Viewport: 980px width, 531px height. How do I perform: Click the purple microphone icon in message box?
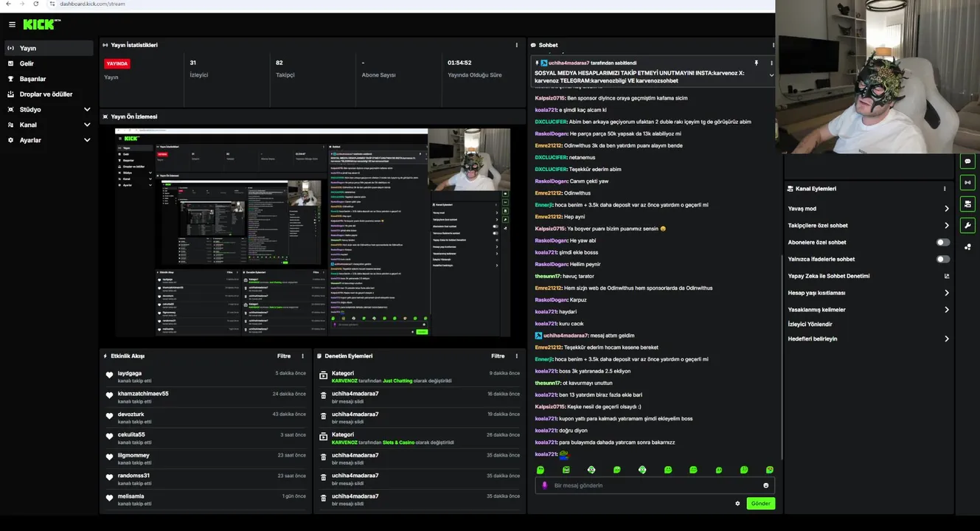(545, 485)
